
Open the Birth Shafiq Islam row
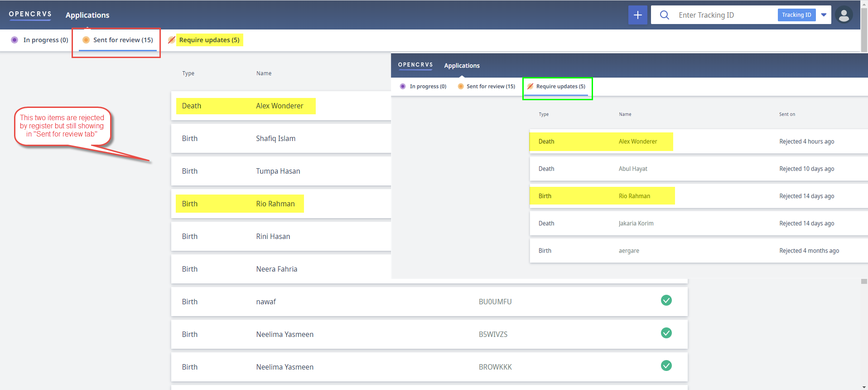281,138
